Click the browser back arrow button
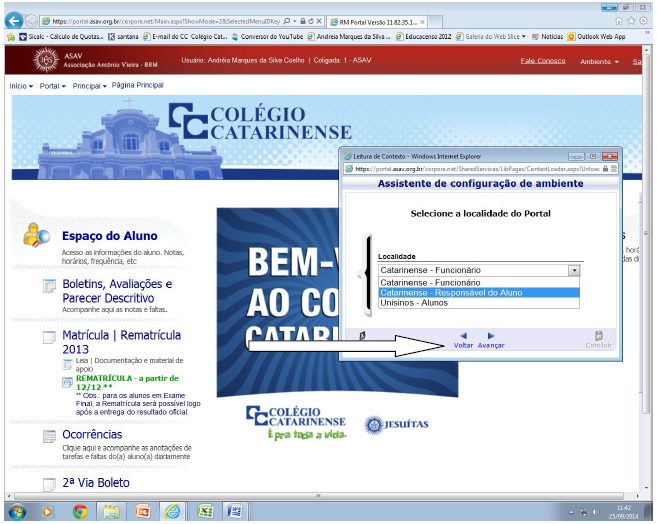657x524 pixels. click(x=14, y=21)
